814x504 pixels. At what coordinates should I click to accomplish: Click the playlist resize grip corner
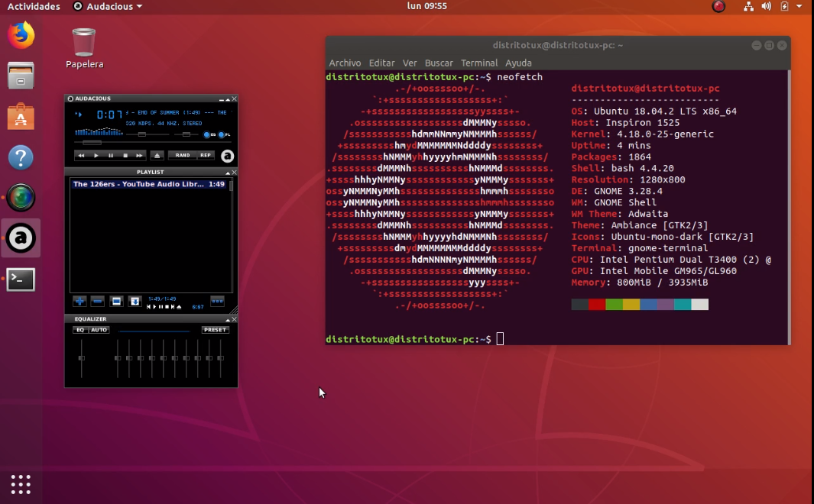tap(234, 309)
